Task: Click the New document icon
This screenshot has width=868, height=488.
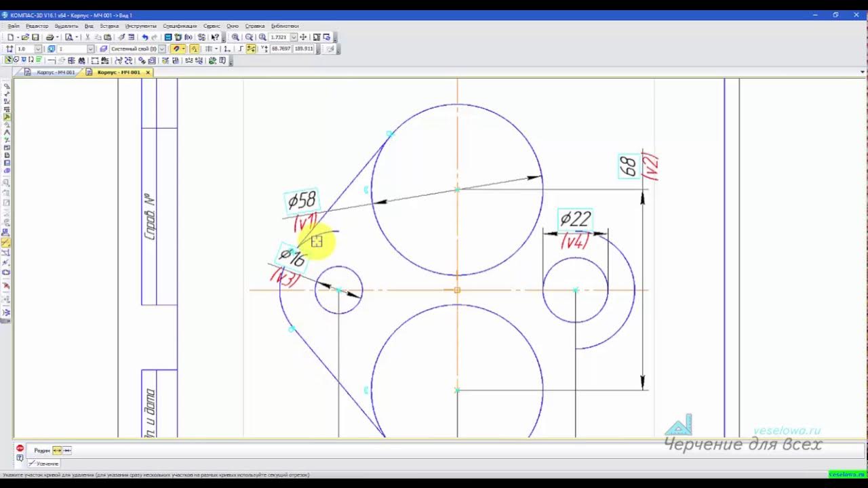Action: (x=10, y=37)
